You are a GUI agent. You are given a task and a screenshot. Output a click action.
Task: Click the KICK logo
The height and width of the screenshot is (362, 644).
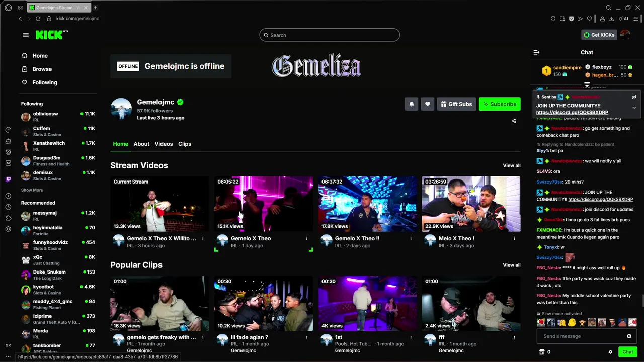click(x=52, y=35)
